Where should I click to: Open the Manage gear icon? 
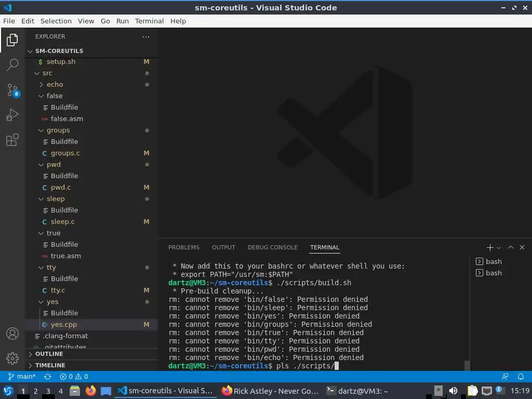(x=12, y=358)
